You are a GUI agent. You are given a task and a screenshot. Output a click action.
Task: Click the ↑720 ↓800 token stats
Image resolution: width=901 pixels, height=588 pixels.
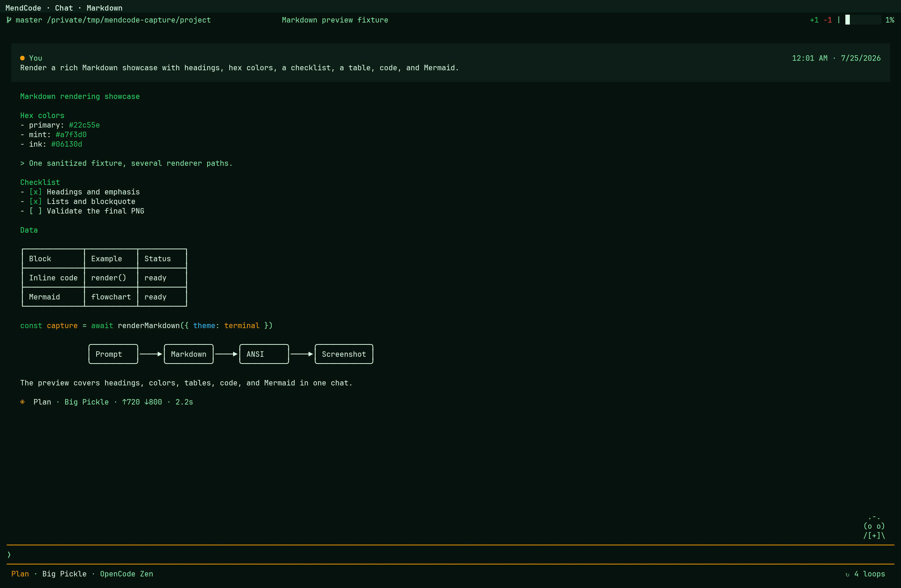142,402
